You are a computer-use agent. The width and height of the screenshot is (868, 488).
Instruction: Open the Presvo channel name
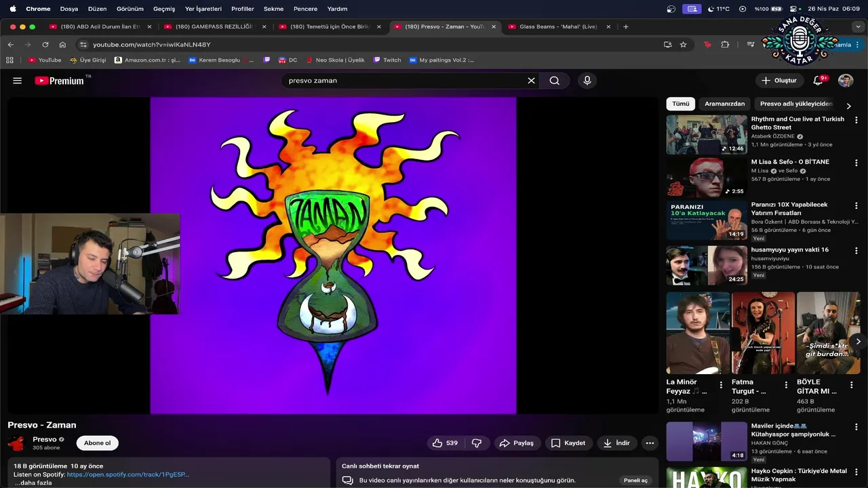(45, 439)
